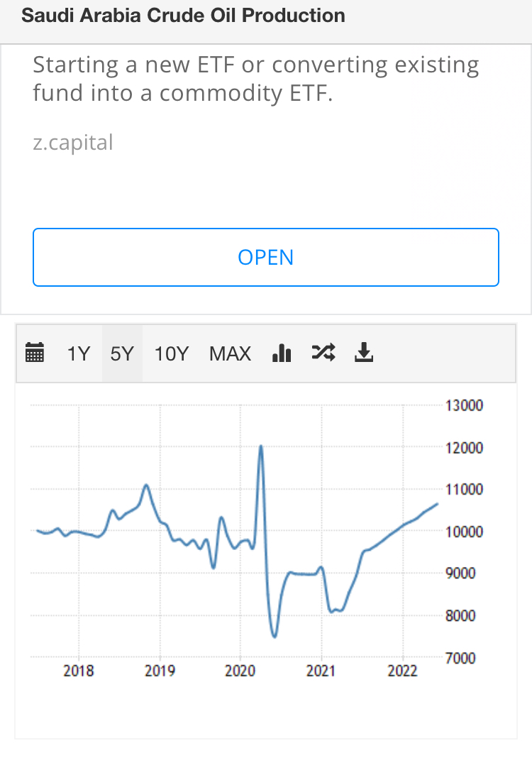Click the compare shuffle arrows icon
The image size is (532, 758).
point(323,353)
